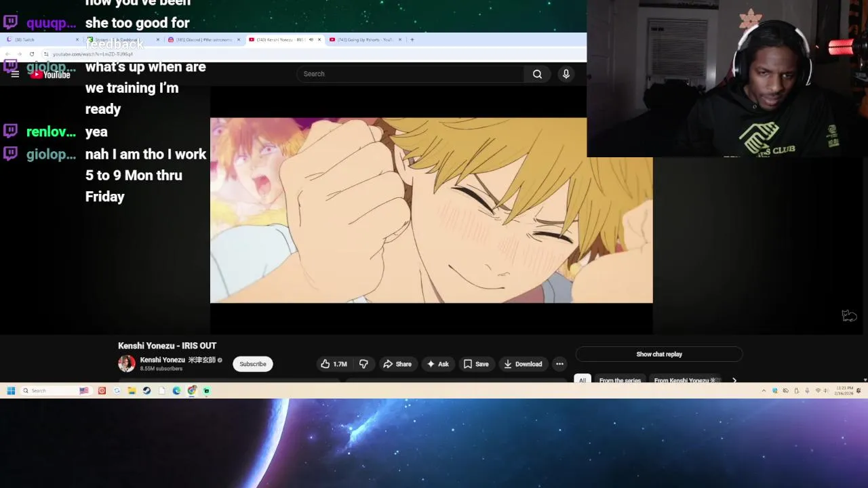Select the From Kenshi Yonezu chip
This screenshot has height=488, width=868.
pos(685,380)
